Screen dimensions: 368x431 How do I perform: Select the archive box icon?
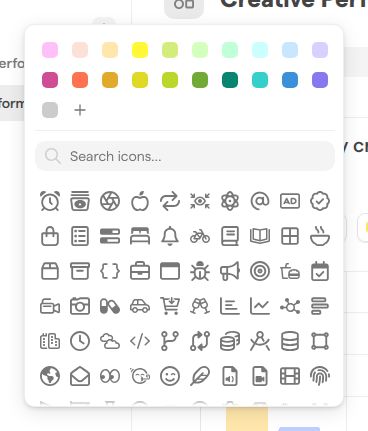point(80,271)
